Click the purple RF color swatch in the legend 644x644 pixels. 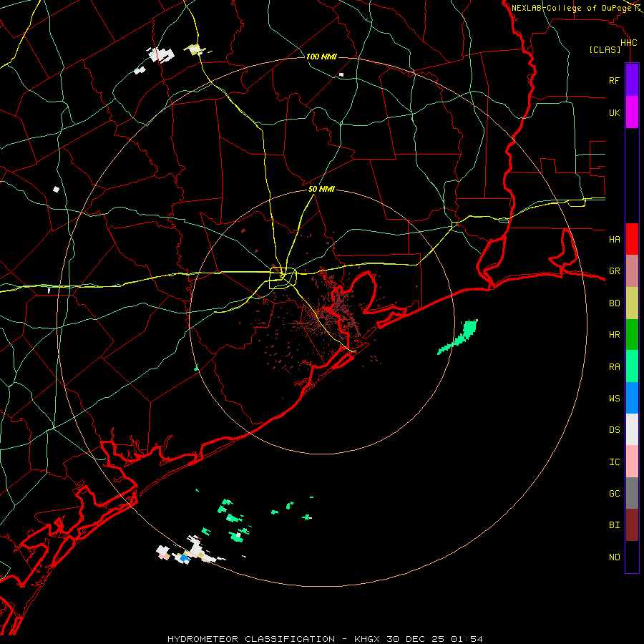[x=632, y=80]
